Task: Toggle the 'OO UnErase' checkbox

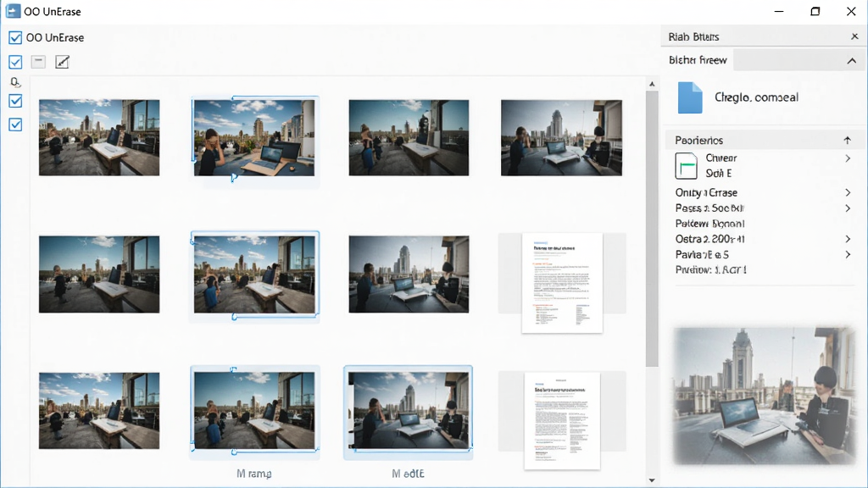Action: 15,37
